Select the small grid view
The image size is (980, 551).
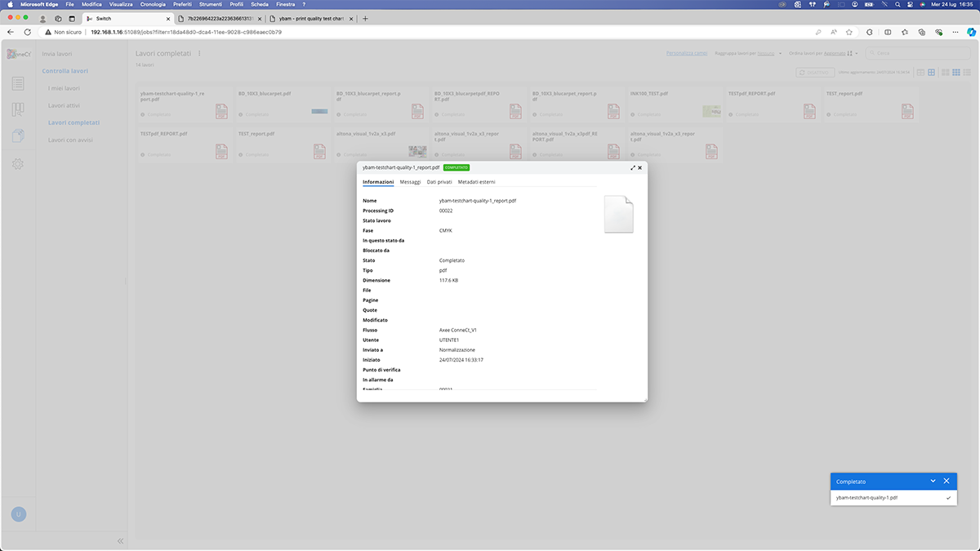[x=956, y=73]
